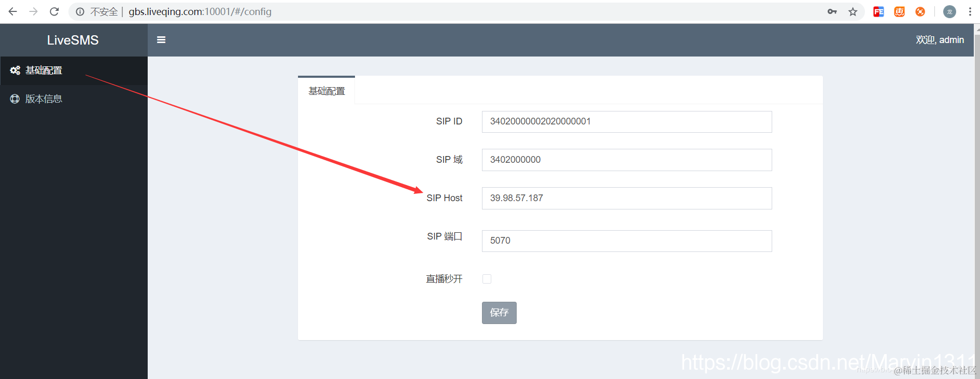Click the SIP Host label text
This screenshot has height=379, width=980.
(x=444, y=198)
